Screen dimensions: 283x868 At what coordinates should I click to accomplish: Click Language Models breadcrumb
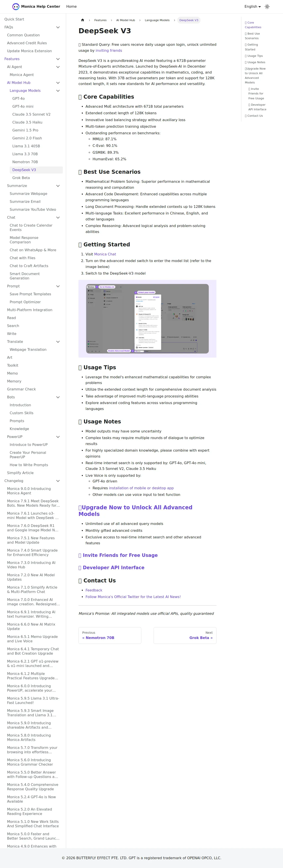tap(157, 20)
